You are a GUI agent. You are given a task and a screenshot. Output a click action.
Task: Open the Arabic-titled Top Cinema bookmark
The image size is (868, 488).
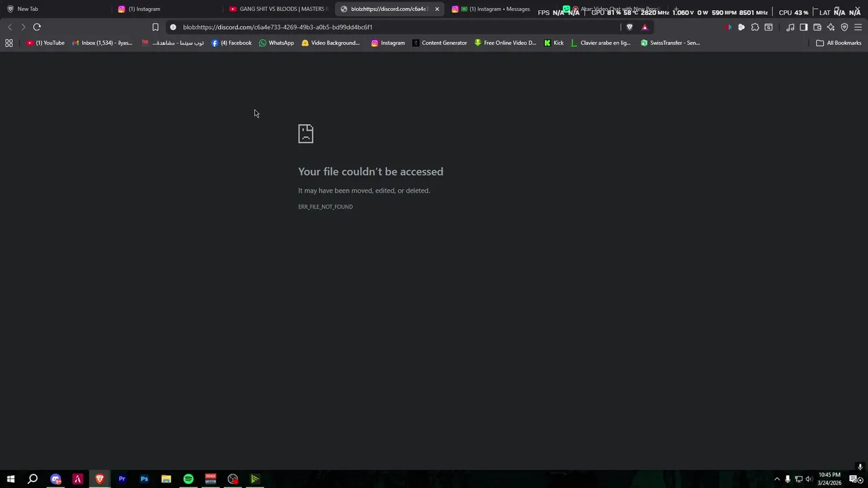[x=173, y=43]
